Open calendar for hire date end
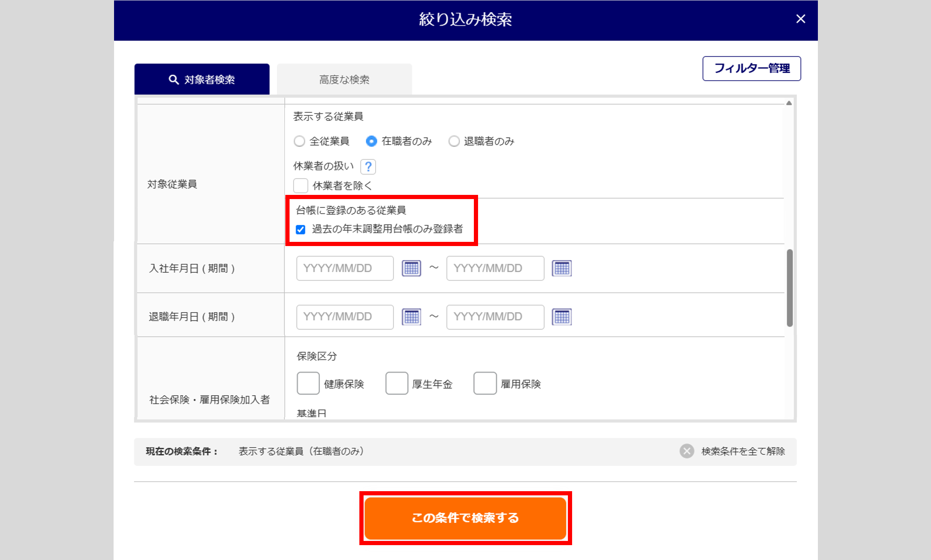The height and width of the screenshot is (560, 931). point(562,268)
